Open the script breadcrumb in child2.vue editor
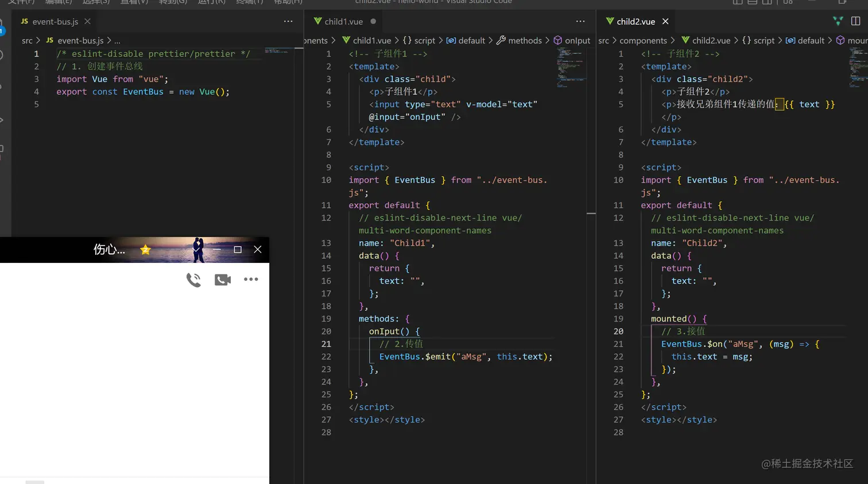 click(758, 41)
